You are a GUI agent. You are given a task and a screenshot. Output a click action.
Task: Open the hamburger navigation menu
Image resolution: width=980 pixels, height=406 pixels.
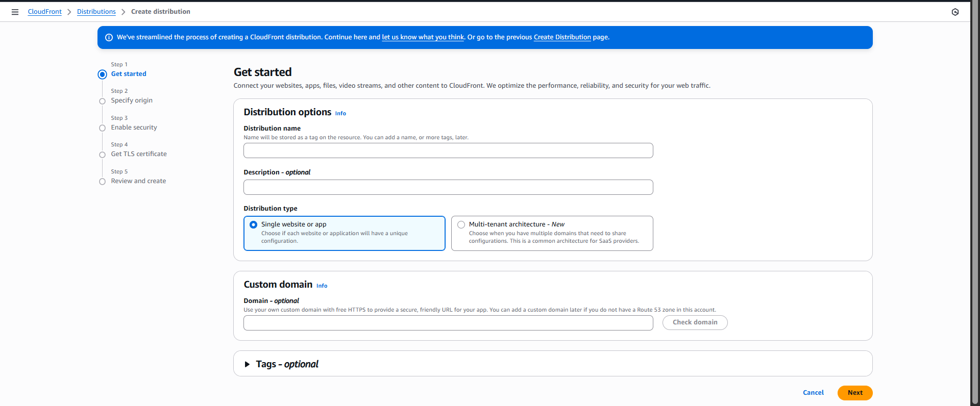(15, 12)
